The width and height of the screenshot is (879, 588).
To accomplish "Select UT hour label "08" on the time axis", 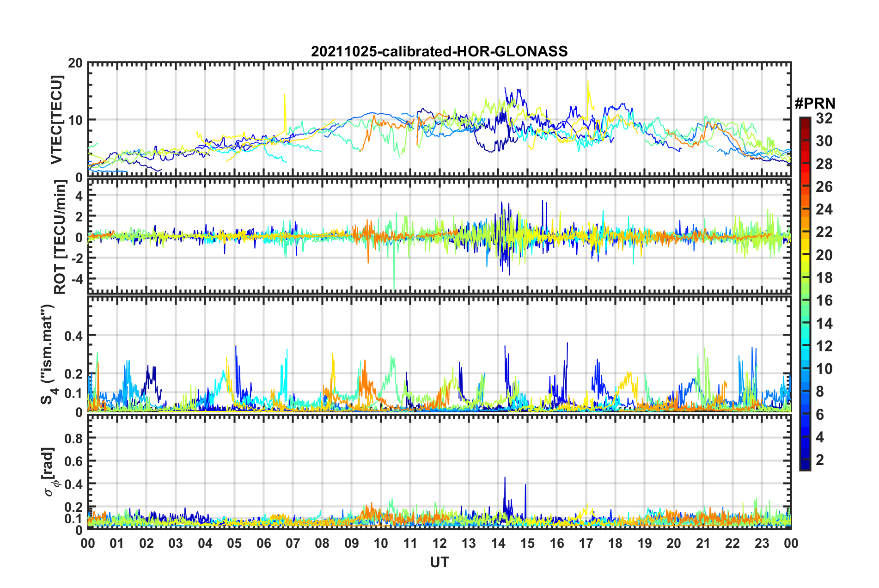I will [x=323, y=543].
